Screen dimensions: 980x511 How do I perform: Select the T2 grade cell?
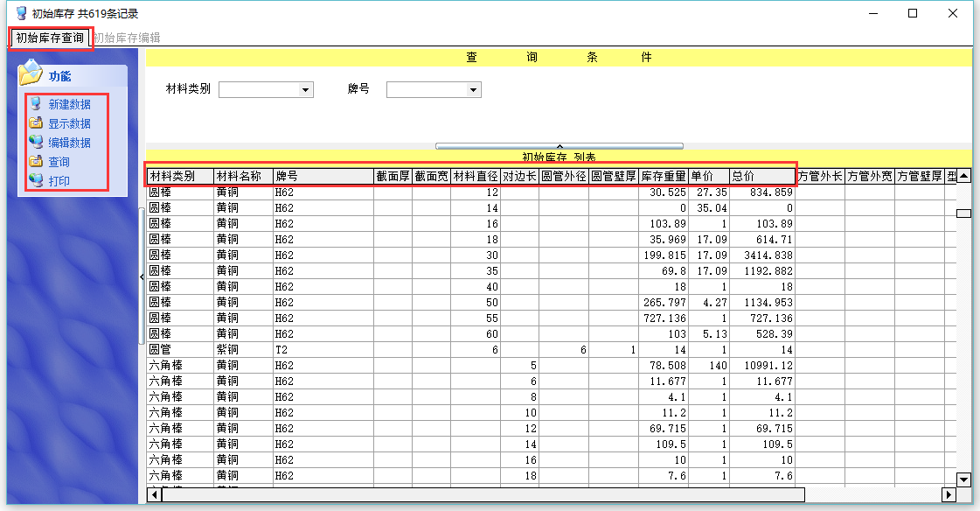tap(323, 350)
